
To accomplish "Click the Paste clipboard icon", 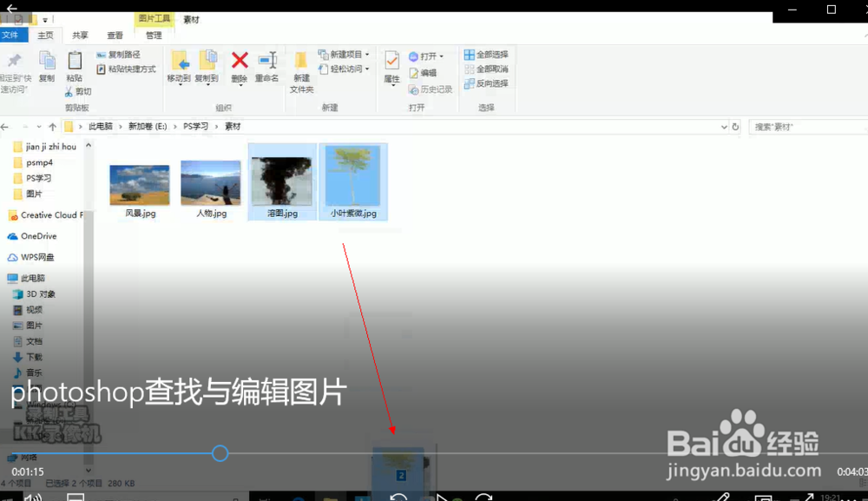I will click(74, 61).
